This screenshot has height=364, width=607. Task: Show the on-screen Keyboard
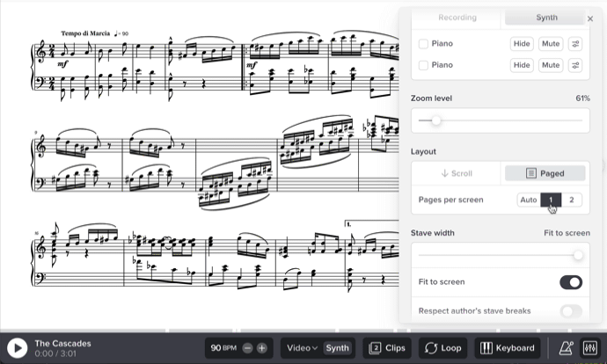tap(508, 348)
